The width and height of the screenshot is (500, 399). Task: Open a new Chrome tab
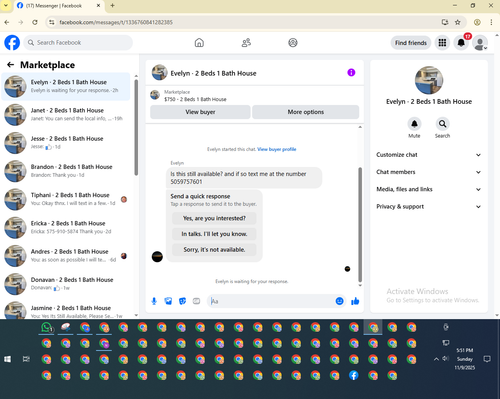pos(112,6)
